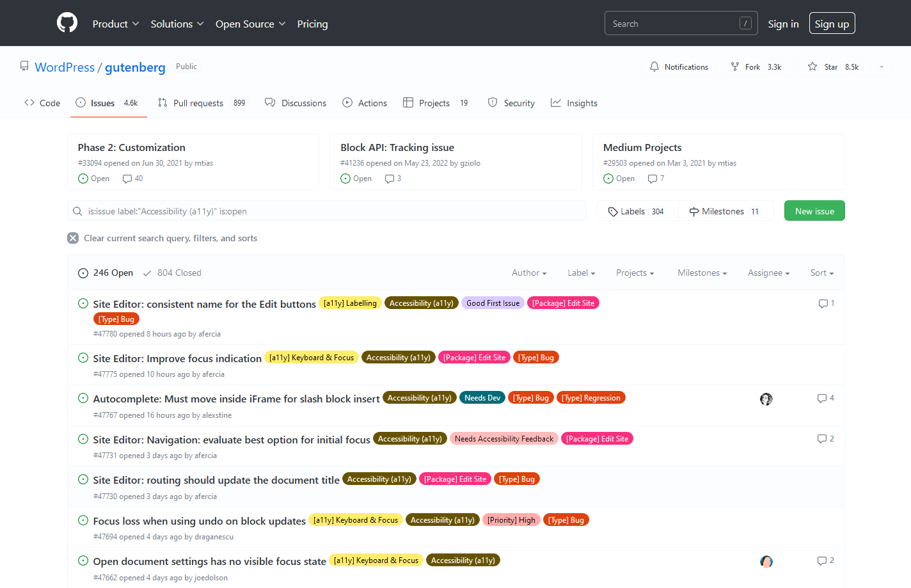Open issue 'Focus loss when using undo on block updates'
The image size is (911, 588).
(x=200, y=521)
